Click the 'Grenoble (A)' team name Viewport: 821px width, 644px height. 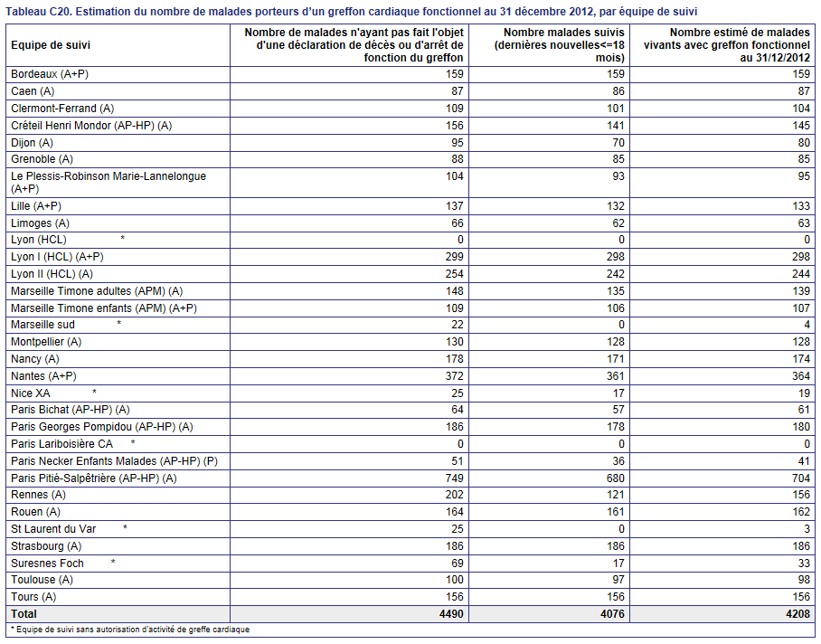pyautogui.click(x=42, y=159)
